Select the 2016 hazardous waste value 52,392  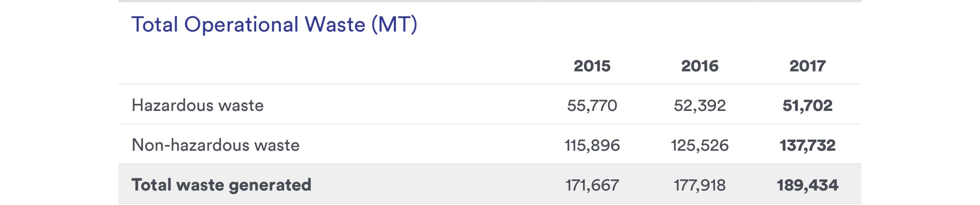[x=700, y=105]
